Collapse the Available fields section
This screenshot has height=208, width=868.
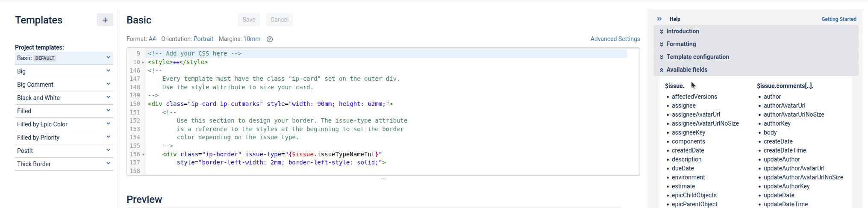coord(686,70)
